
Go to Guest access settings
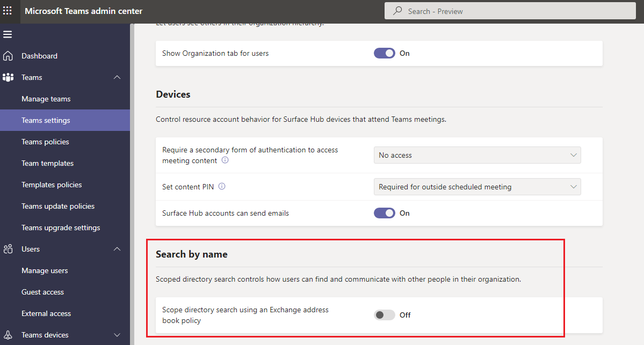click(x=42, y=292)
